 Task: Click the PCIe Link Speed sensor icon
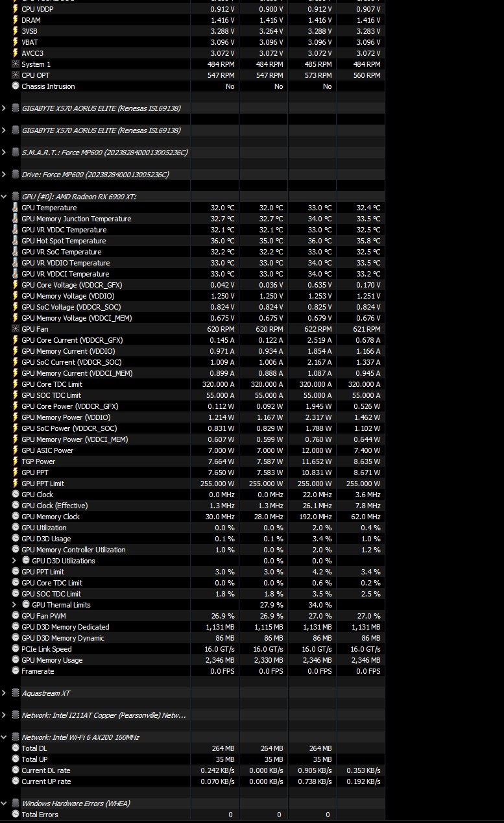click(16, 649)
